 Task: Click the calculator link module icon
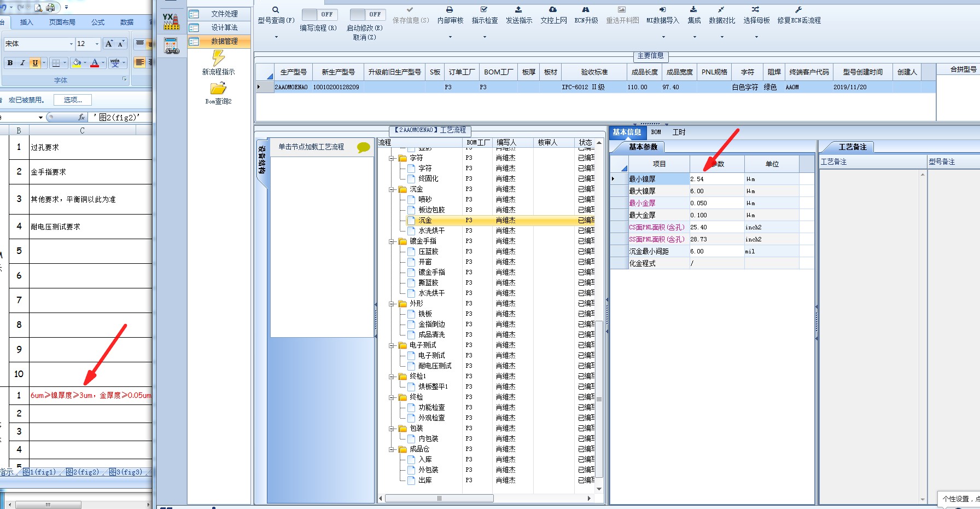coord(172,47)
